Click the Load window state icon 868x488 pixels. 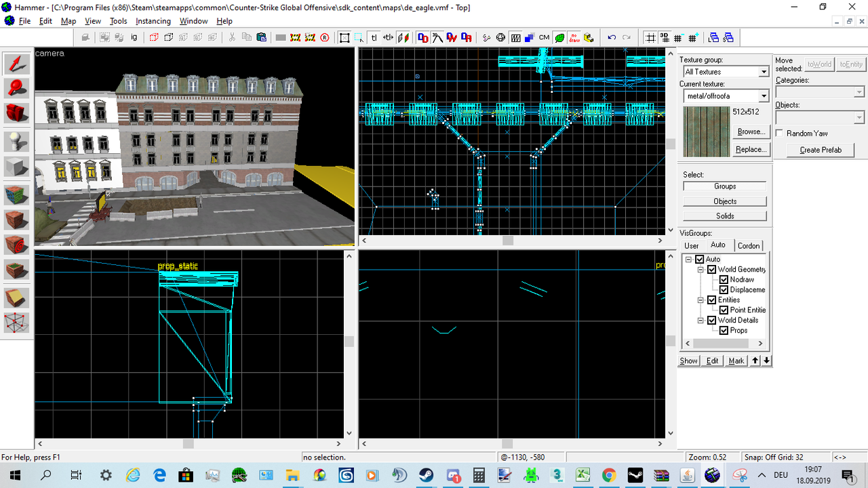[713, 38]
